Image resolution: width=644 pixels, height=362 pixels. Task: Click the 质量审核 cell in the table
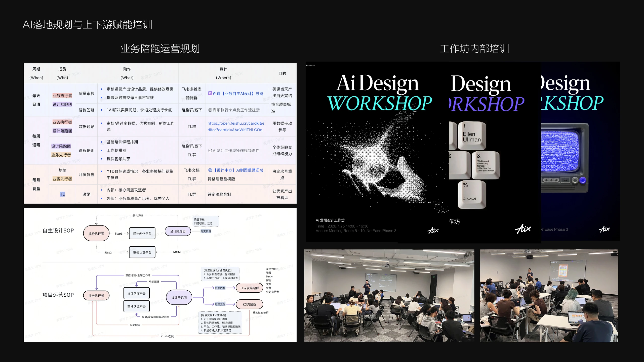(x=87, y=94)
